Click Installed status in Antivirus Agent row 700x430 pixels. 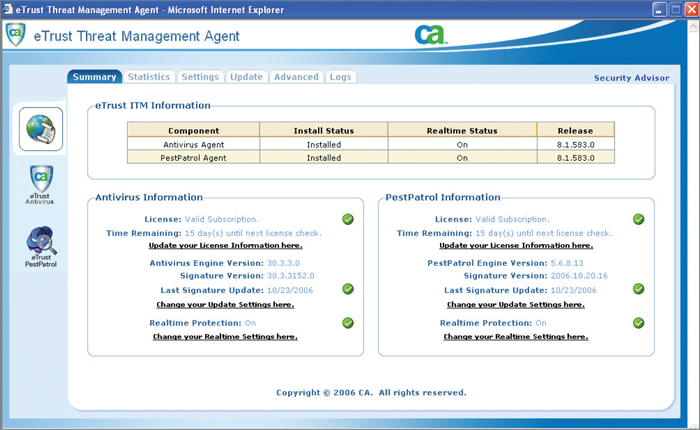click(x=324, y=144)
